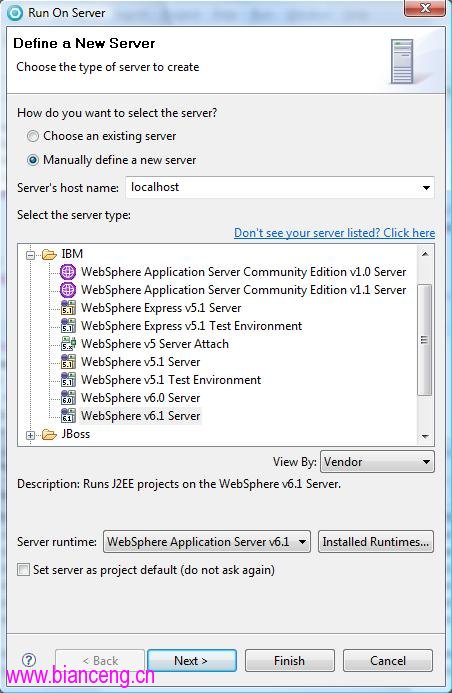Collapse the IBM vendor tree node
The image size is (452, 693).
(30, 255)
